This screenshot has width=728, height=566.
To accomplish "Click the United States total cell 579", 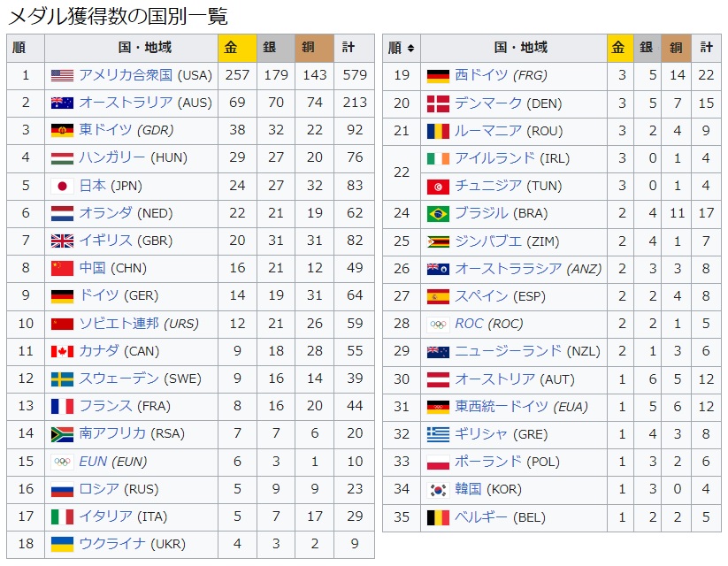I will (x=355, y=75).
